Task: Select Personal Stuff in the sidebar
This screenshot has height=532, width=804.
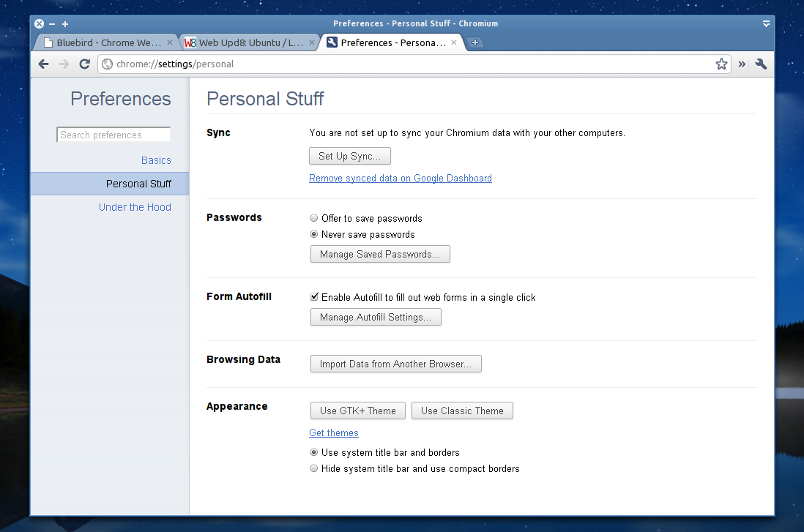Action: point(110,184)
